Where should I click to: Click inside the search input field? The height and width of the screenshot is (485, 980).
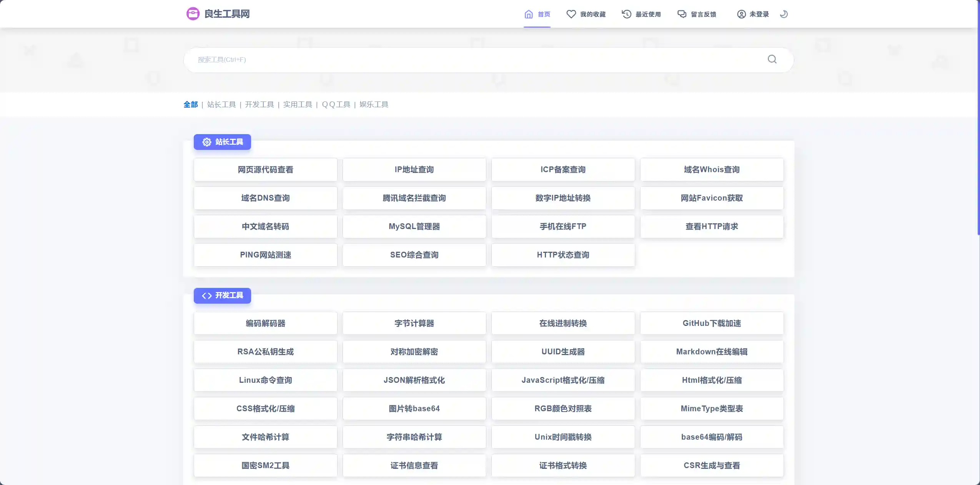[x=461, y=60]
